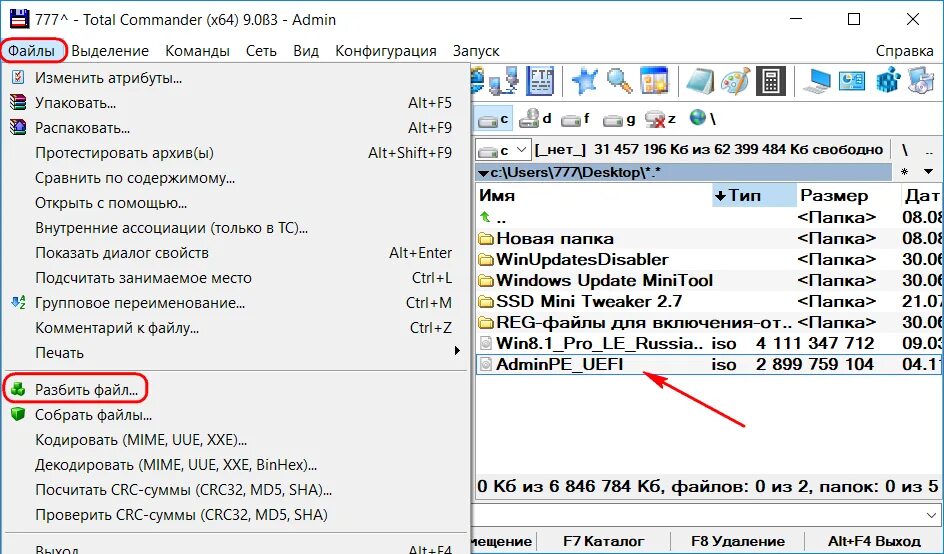Sort by Тип column header
The height and width of the screenshot is (554, 944).
pyautogui.click(x=754, y=196)
